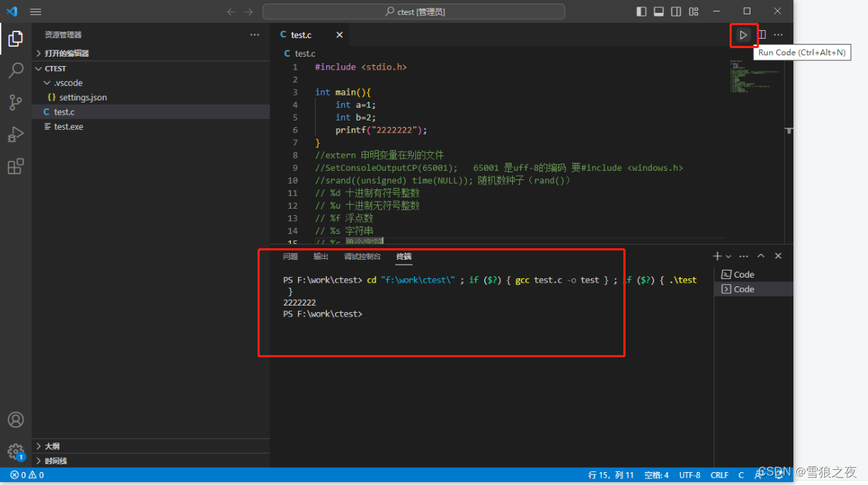Open the Run and Debug view
The image size is (868, 485).
(16, 134)
